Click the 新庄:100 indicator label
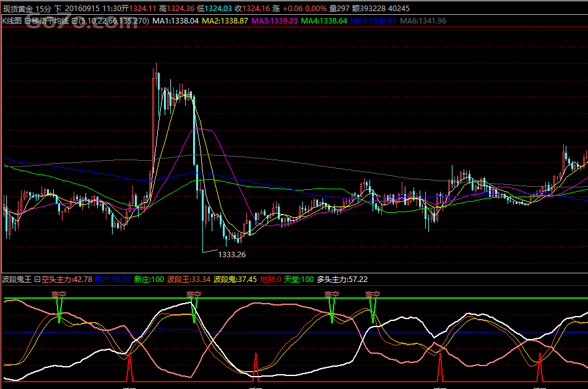The height and width of the screenshot is (389, 588). coord(149,280)
